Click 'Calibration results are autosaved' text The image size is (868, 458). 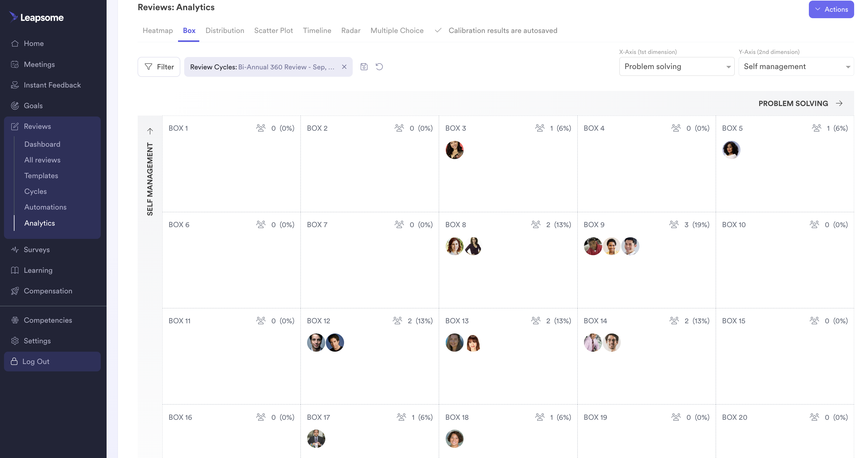tap(503, 30)
